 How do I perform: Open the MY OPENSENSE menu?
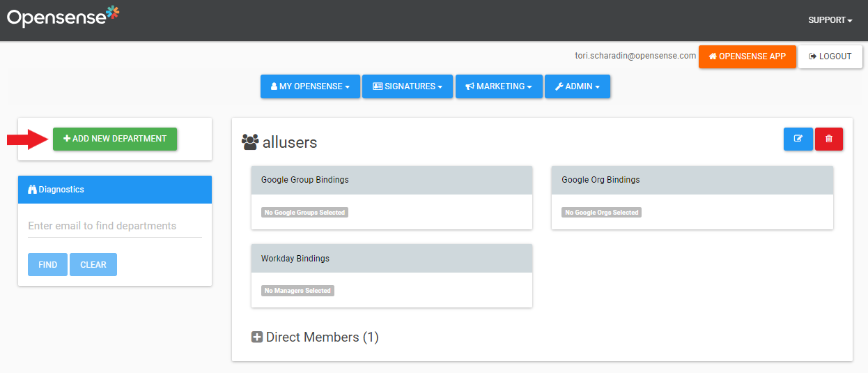[x=310, y=86]
